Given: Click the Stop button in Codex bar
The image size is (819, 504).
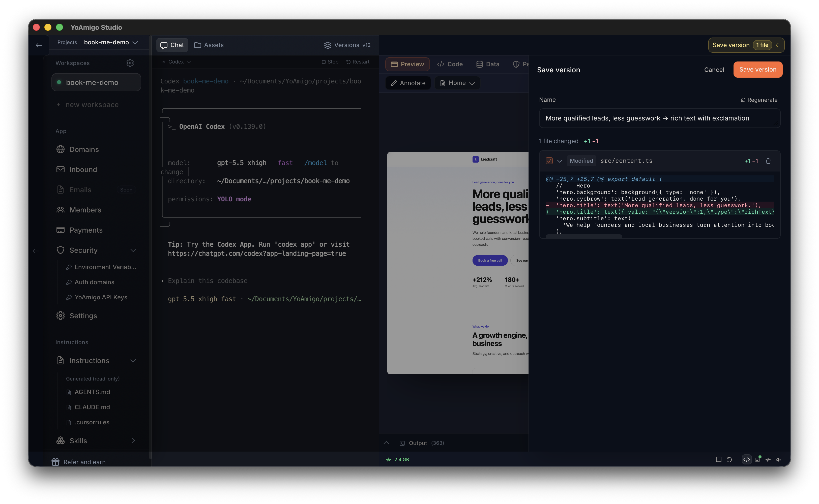Looking at the screenshot, I should (330, 62).
